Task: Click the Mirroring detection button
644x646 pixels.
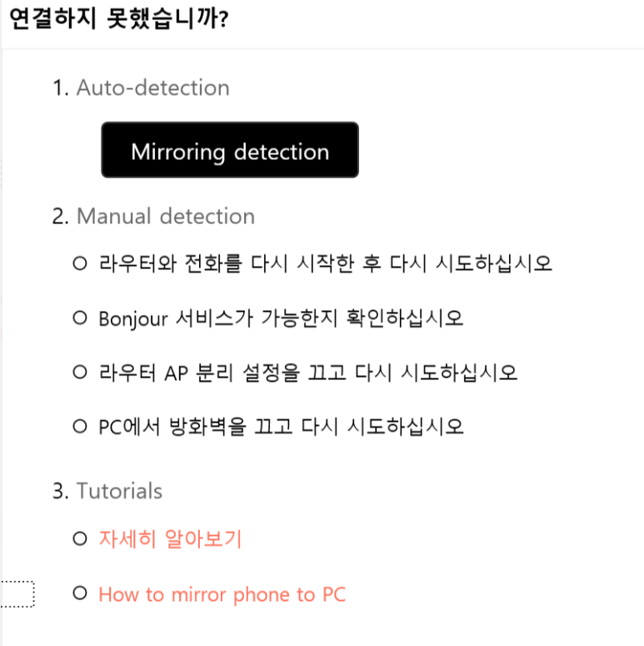Action: (x=230, y=150)
